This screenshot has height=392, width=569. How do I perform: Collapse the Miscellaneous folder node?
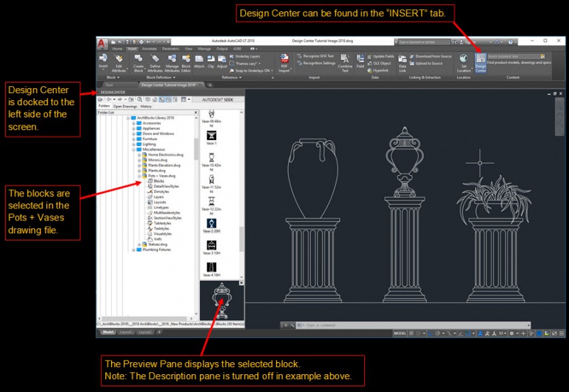(134, 149)
